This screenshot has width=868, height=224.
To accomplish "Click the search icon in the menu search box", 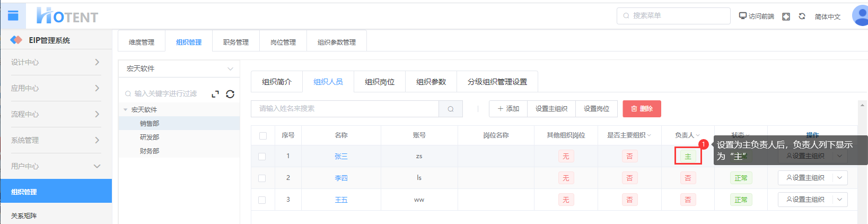I will tap(626, 16).
